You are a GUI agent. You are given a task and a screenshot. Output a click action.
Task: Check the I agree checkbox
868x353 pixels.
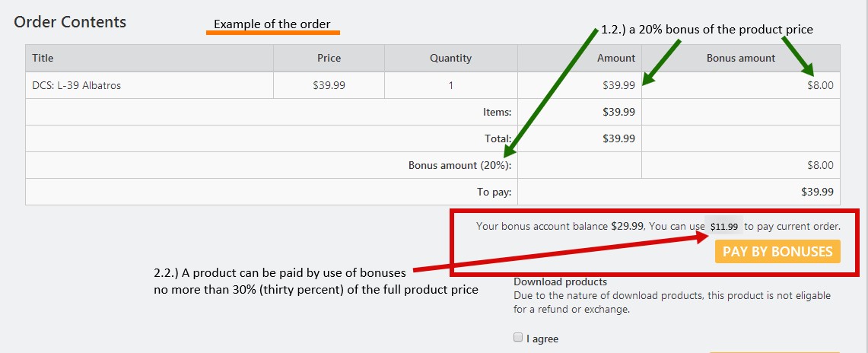click(x=518, y=338)
